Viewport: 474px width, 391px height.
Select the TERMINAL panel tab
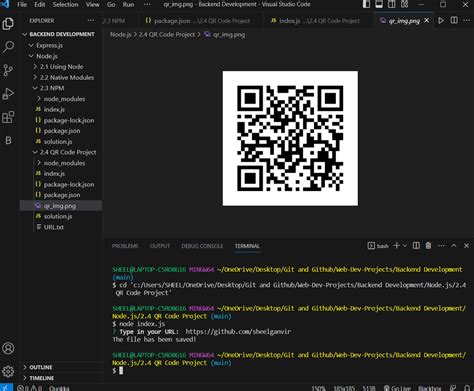[x=247, y=246]
